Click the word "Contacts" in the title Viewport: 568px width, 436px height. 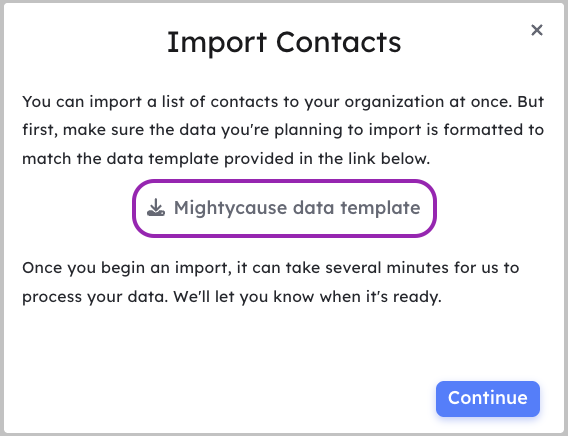339,42
